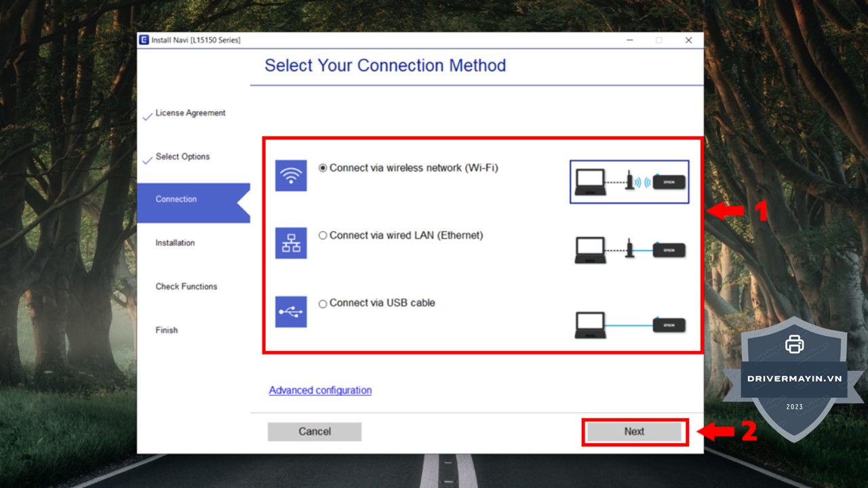
Task: Minimize the Install Navi window
Action: coord(630,41)
